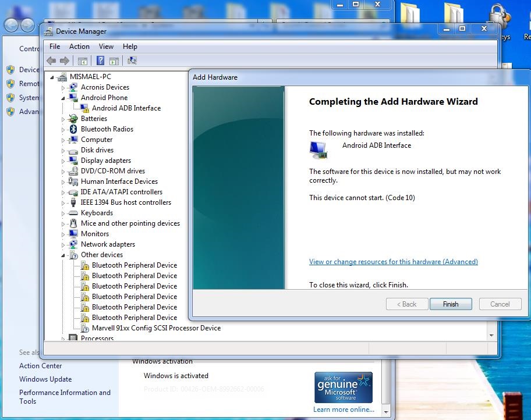Click Finish to close the wizard
Viewport: 531px width, 420px height.
pos(451,304)
